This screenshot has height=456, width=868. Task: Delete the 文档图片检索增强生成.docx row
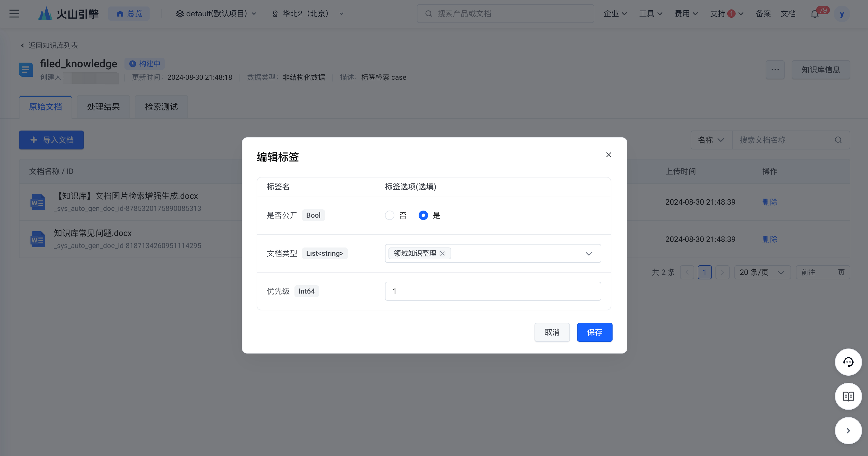point(770,202)
